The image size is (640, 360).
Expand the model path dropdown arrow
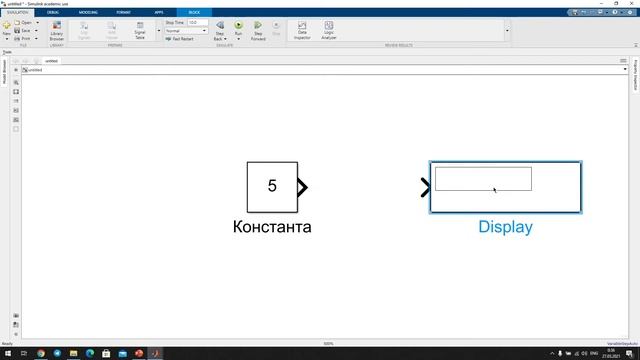625,69
